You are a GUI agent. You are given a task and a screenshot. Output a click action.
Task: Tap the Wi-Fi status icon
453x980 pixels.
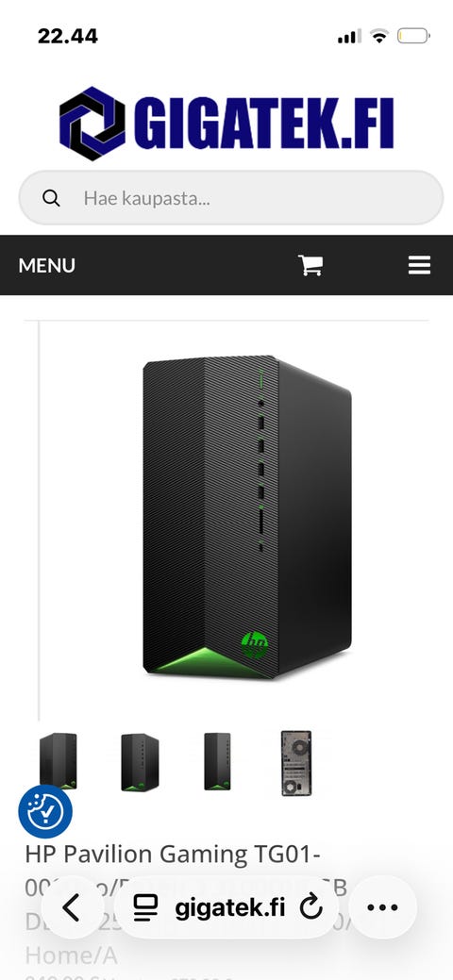click(x=379, y=36)
